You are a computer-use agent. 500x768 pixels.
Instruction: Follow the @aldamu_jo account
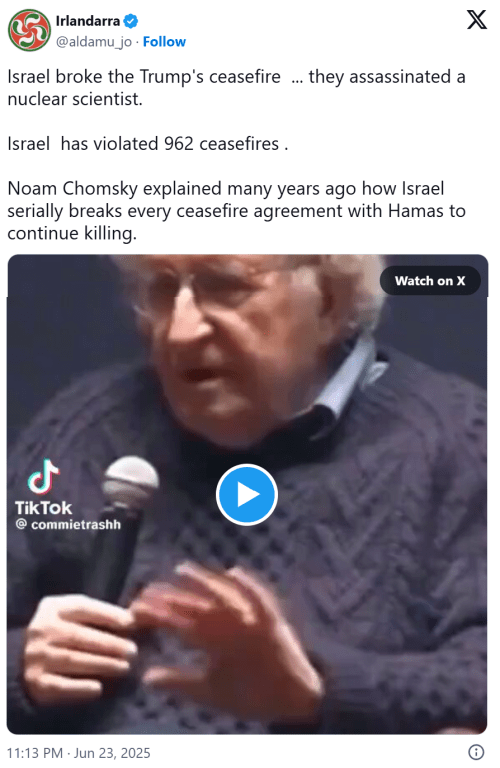tap(164, 42)
